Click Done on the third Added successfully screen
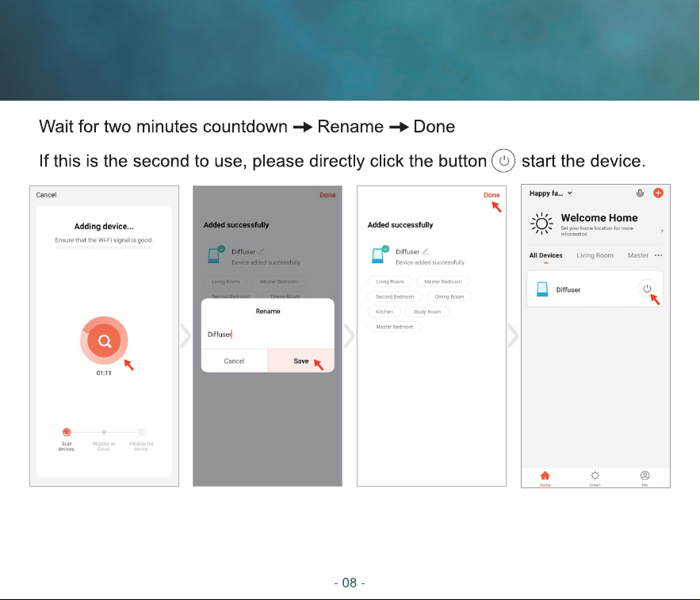Viewport: 700px width, 600px height. [492, 195]
